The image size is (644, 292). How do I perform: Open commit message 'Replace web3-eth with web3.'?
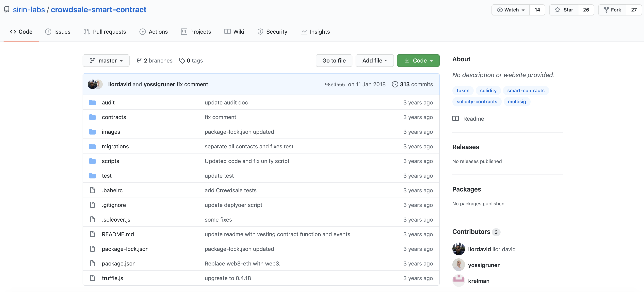pyautogui.click(x=242, y=264)
